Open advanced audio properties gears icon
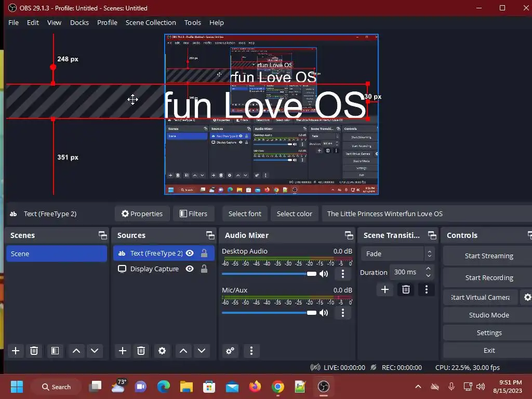This screenshot has height=399, width=532. [230, 351]
